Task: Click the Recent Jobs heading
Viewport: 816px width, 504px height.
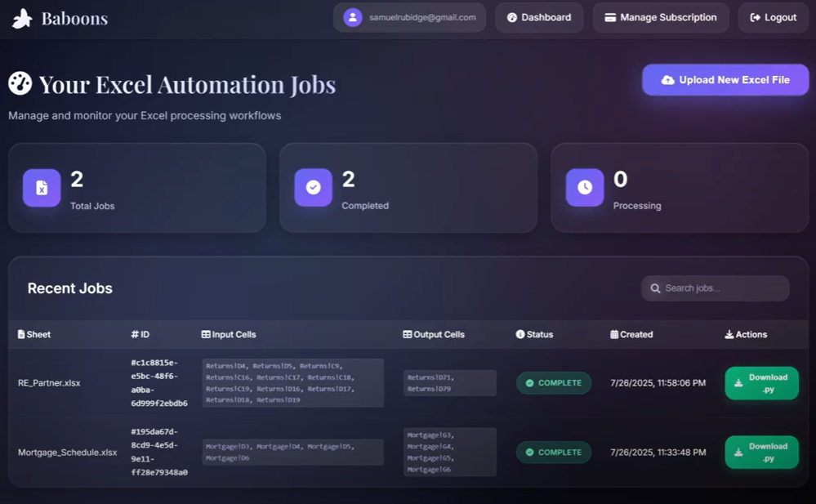Action: point(69,288)
